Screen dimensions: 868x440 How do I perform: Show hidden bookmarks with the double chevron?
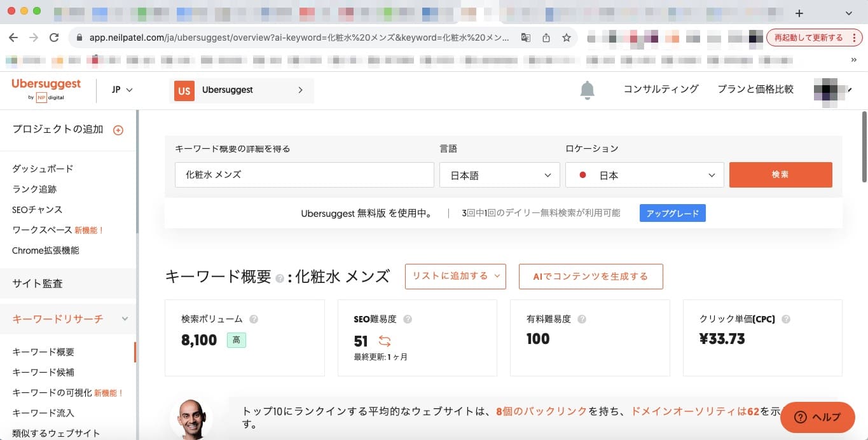tap(853, 60)
